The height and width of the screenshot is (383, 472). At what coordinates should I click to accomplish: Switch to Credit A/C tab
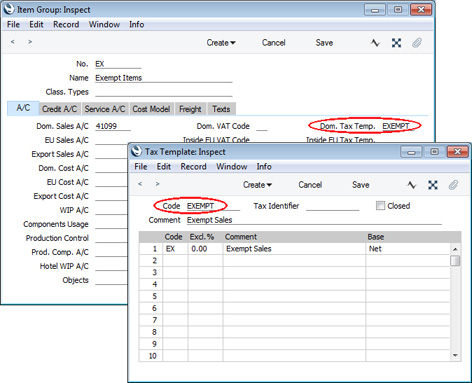(59, 109)
